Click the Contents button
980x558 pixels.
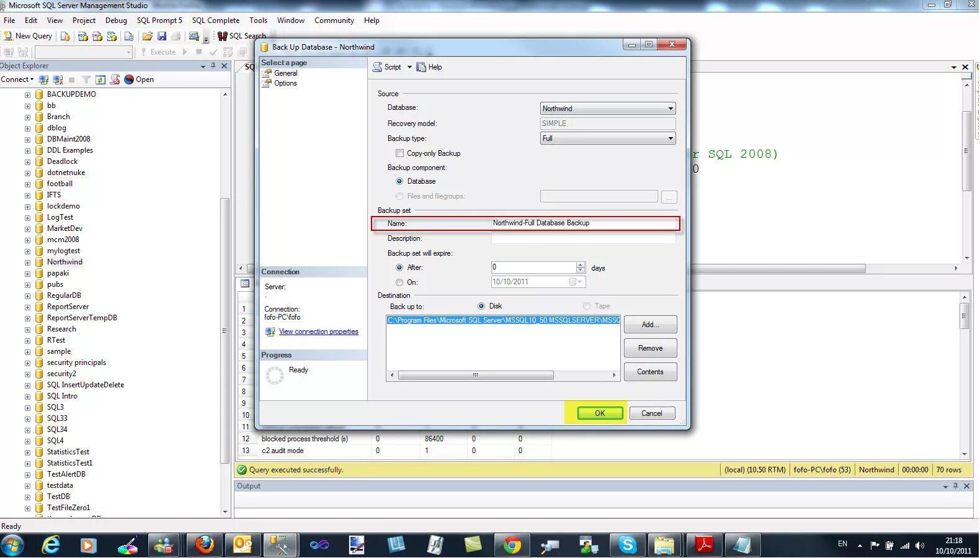[x=650, y=372]
